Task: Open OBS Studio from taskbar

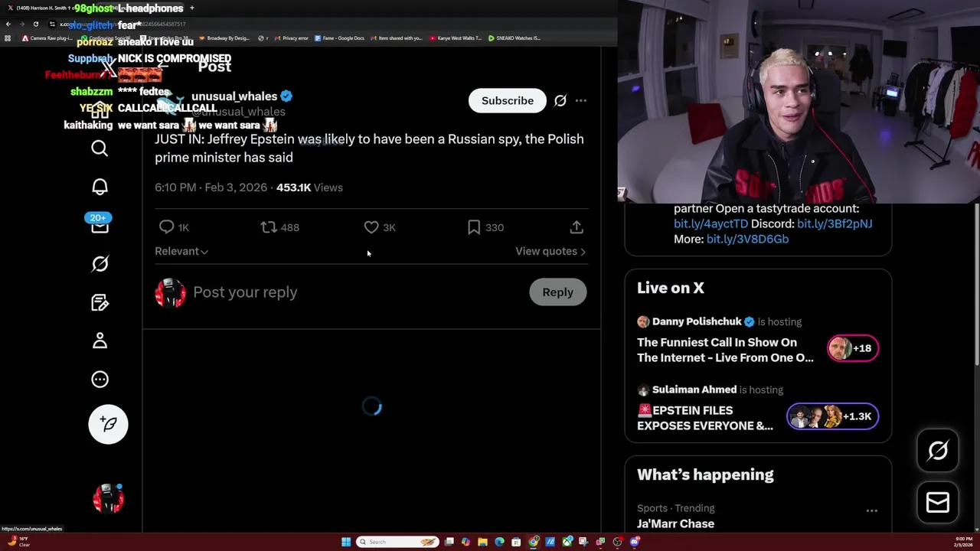Action: click(x=617, y=542)
